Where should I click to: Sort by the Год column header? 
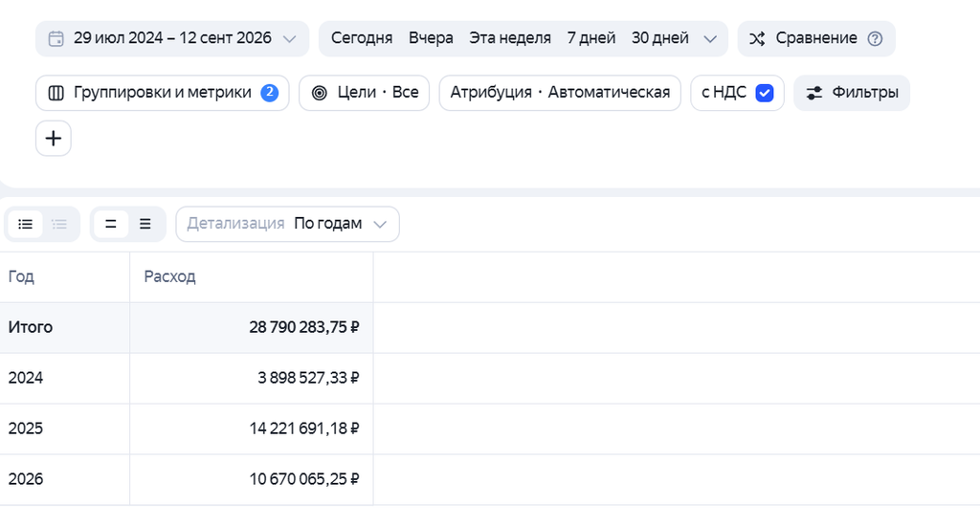(x=21, y=276)
